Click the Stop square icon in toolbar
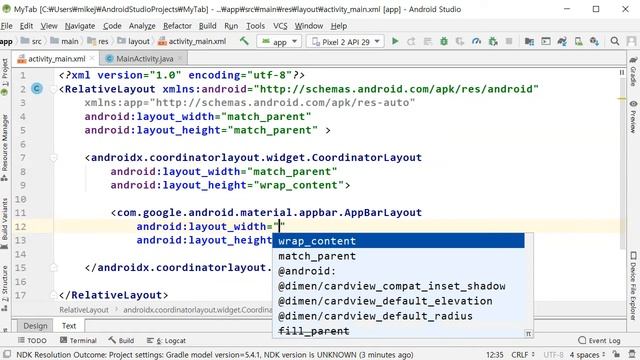Screen dimensions: 640x360 pos(509,41)
